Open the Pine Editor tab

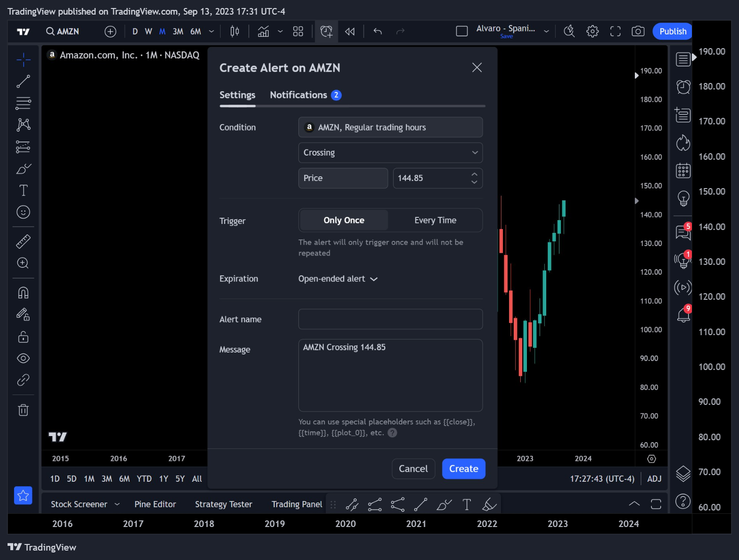point(155,504)
